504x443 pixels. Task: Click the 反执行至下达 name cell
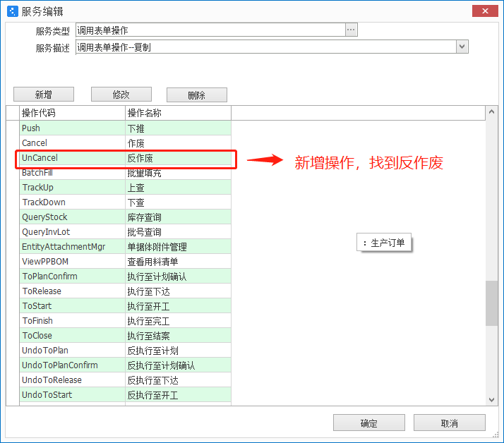[x=178, y=380]
